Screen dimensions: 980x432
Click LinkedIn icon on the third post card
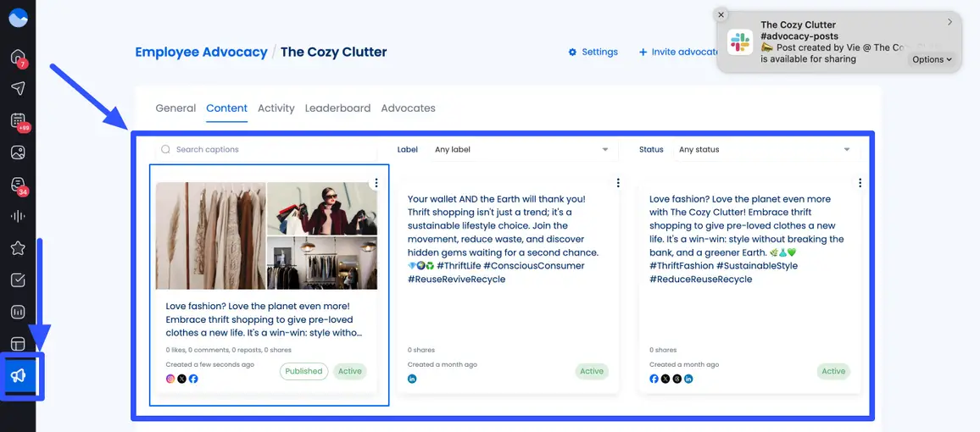point(688,379)
